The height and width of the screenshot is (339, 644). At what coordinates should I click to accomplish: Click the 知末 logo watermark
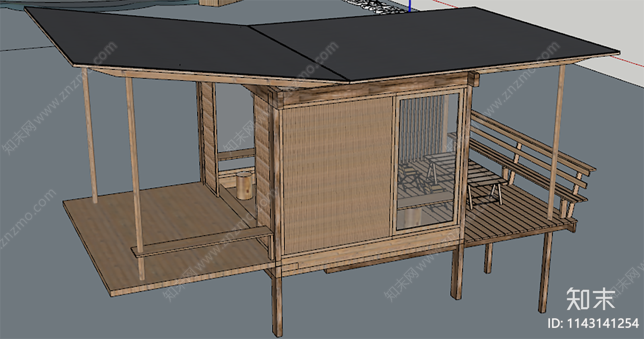(590, 299)
